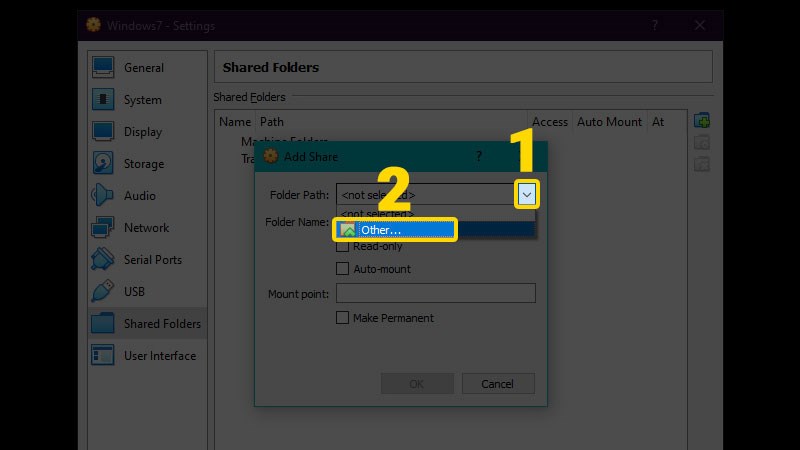
Task: Click the OK button in Add Share
Action: [x=417, y=384]
